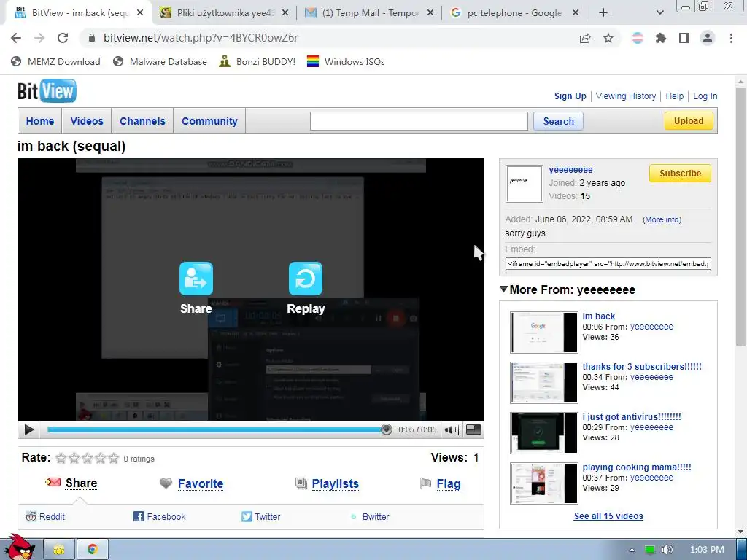Open the 'im back' video thumbnail
Viewport: 747px width, 560px height.
(543, 332)
